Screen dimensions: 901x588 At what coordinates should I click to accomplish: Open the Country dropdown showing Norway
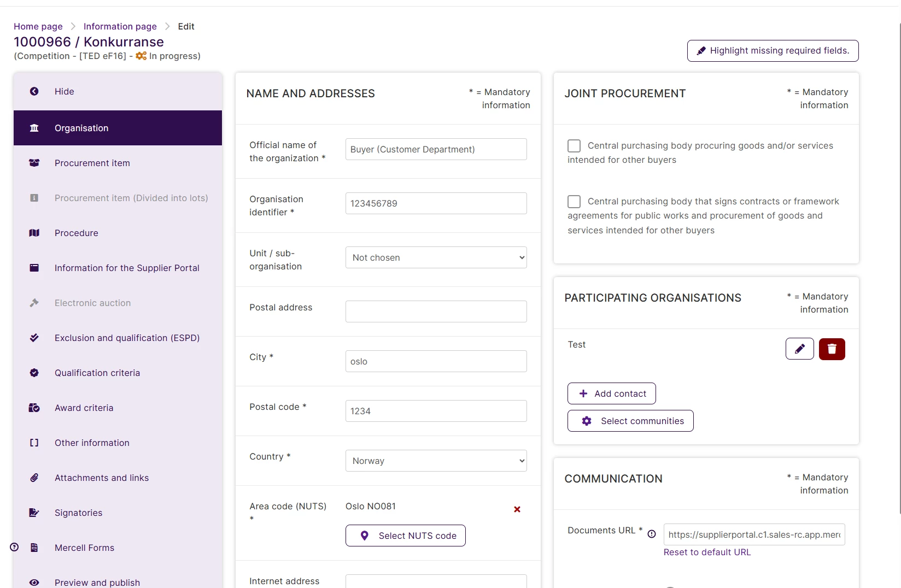436,461
